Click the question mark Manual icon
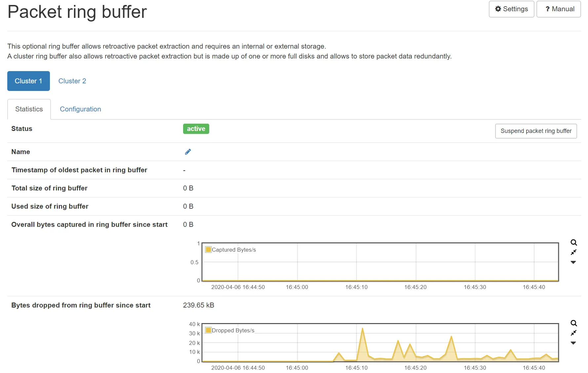Screen dimensions: 588x373 (547, 9)
